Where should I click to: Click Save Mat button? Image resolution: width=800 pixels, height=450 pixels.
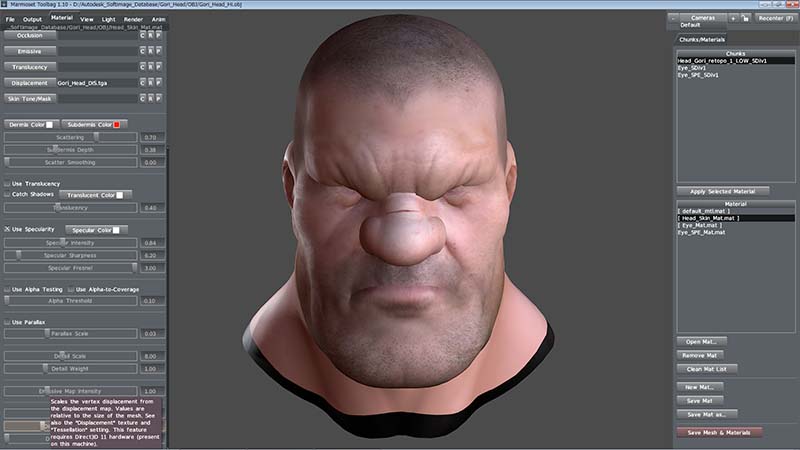point(699,401)
